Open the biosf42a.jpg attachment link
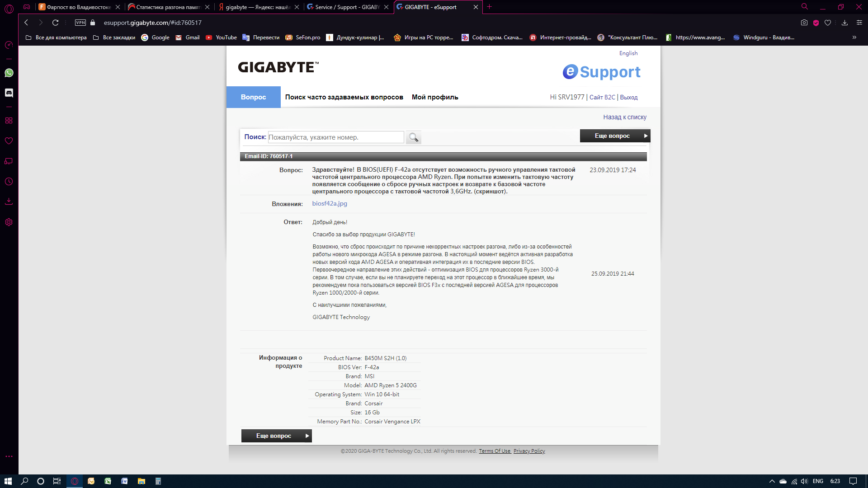 (x=330, y=204)
